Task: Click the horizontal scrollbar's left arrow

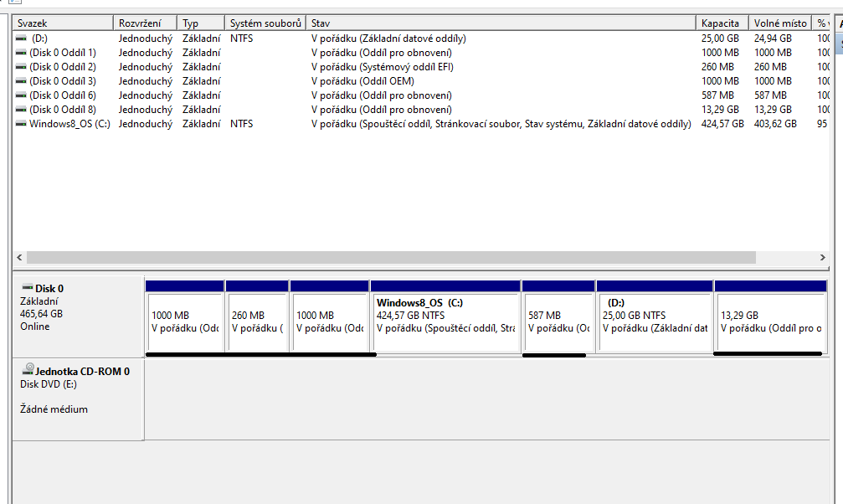Action: pos(19,258)
